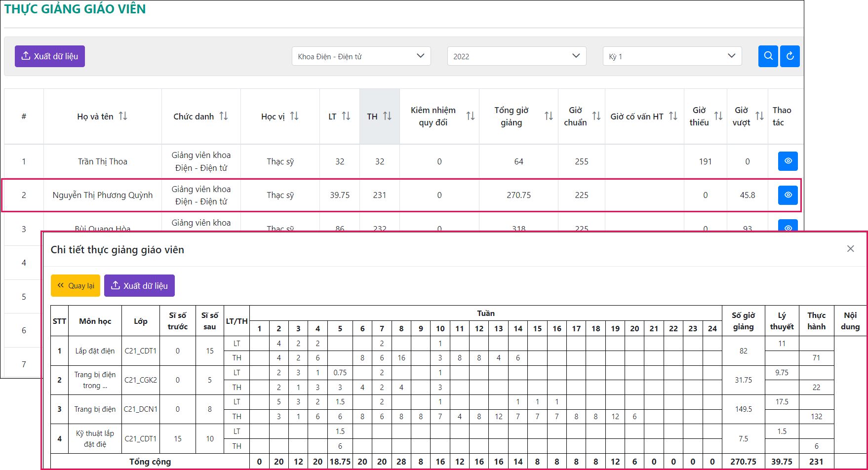Click the blue search magnifier button
The height and width of the screenshot is (470, 868).
pyautogui.click(x=768, y=56)
